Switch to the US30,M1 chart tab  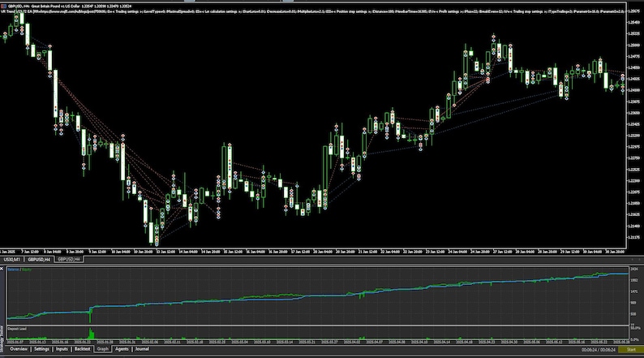(x=11, y=259)
